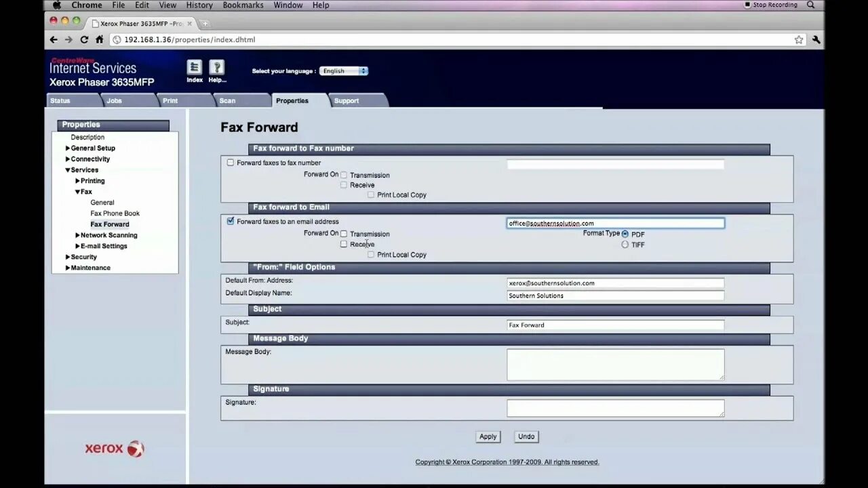Open General under Fax

102,203
